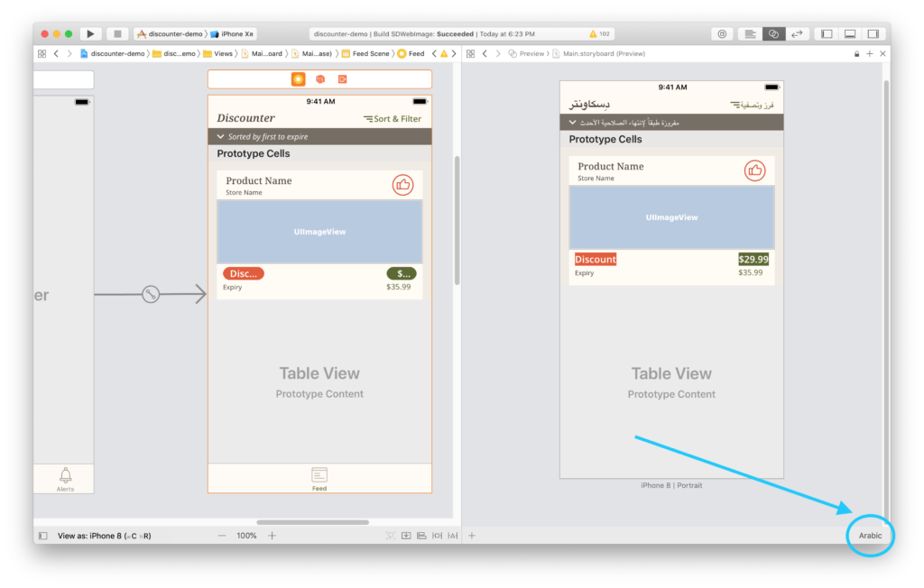Switch to the Version editor

(796, 33)
